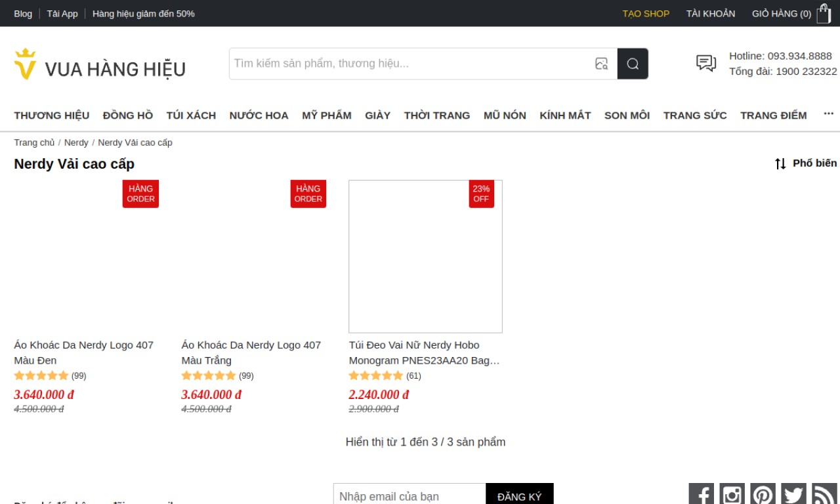The image size is (840, 504).
Task: Open Áo Khoác Da Nerdy Logo 407 Màu Trắng
Action: [x=251, y=352]
